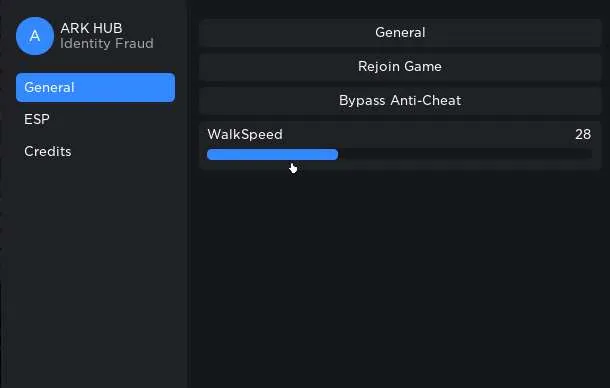Click the General section header bar
Screen dimensions: 610x388
[x=400, y=32]
